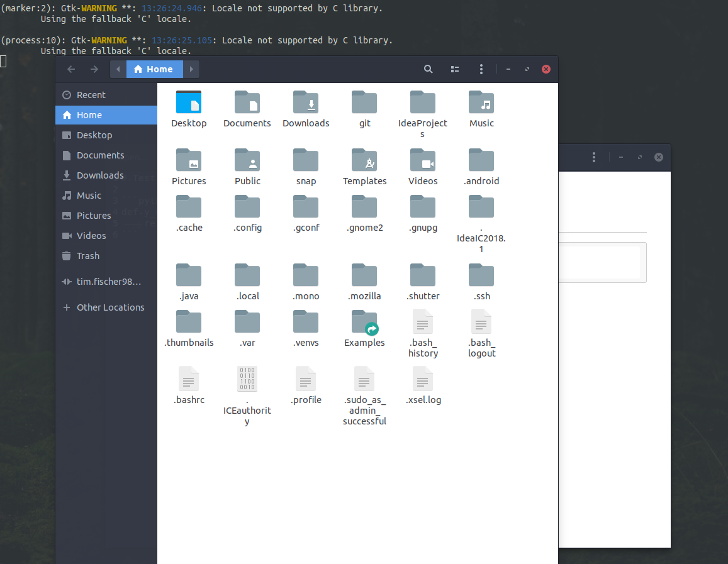Select the .gconf folder

click(306, 207)
